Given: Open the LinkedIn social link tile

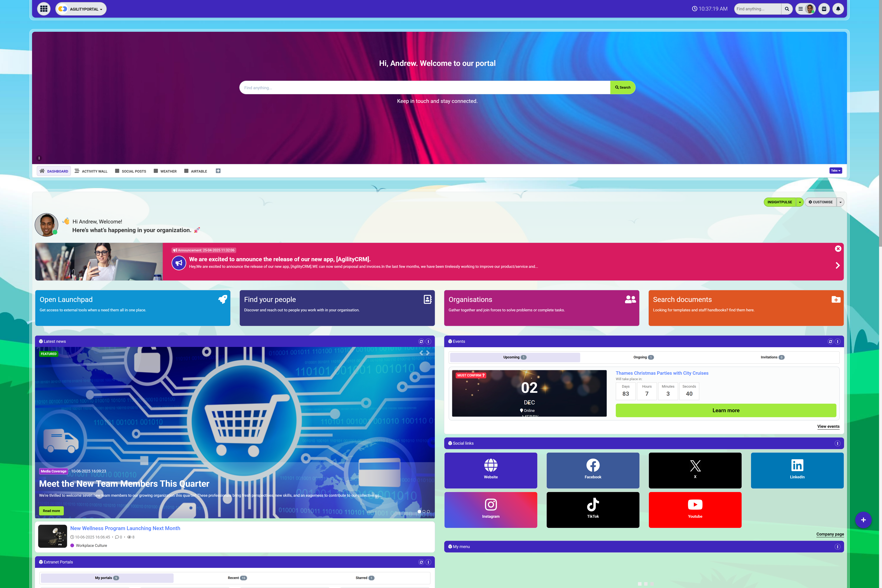Looking at the screenshot, I should click(x=797, y=470).
